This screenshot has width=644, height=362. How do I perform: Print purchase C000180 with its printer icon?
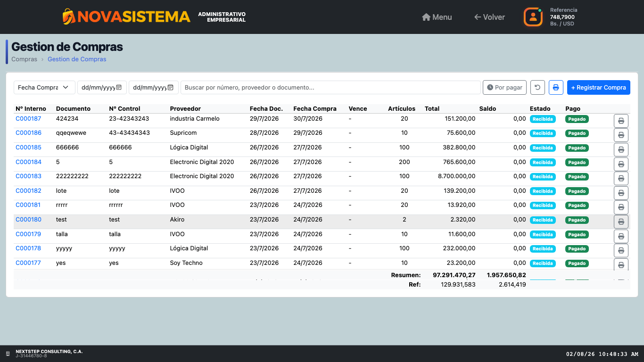tap(621, 222)
